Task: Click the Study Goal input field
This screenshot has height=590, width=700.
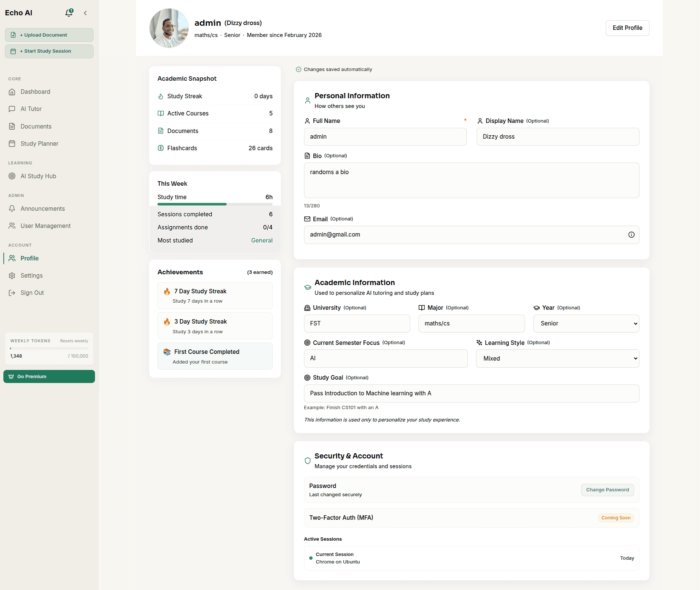Action: [x=472, y=393]
